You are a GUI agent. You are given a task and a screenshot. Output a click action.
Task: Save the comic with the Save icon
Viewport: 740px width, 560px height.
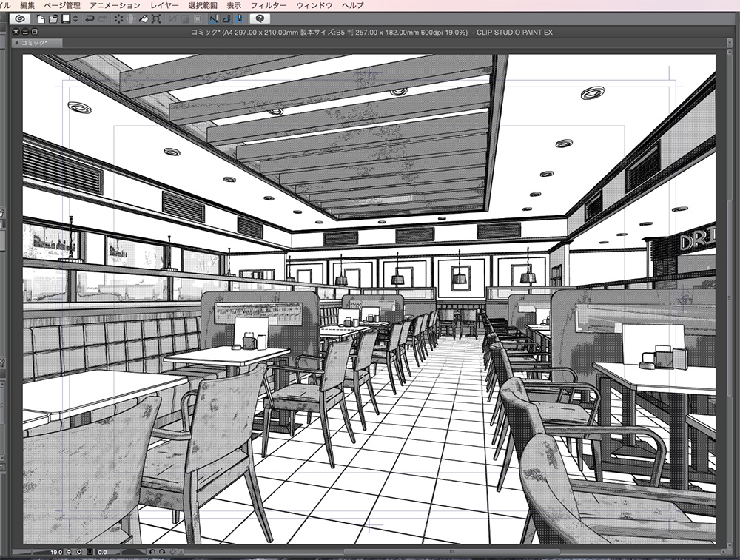66,19
